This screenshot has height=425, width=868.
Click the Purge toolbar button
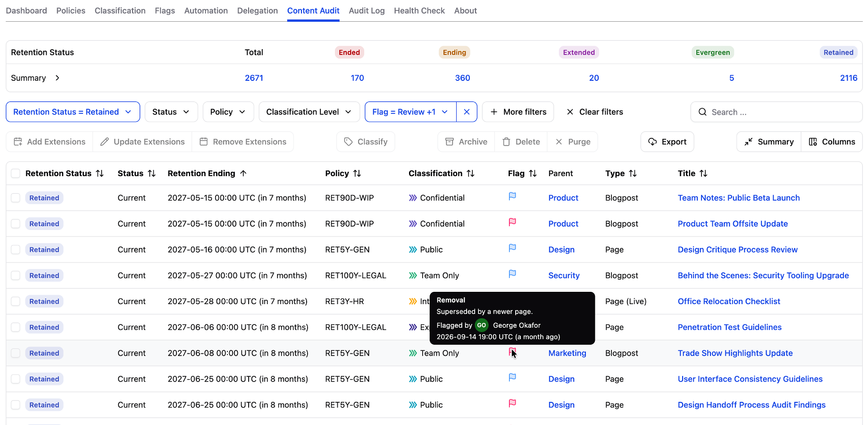[573, 142]
